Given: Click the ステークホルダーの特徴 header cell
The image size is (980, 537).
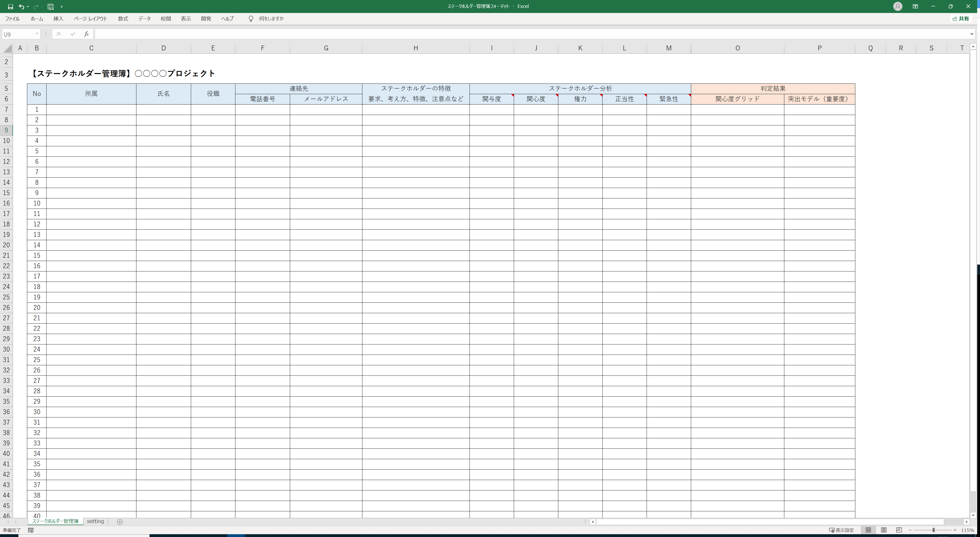Looking at the screenshot, I should coord(416,89).
